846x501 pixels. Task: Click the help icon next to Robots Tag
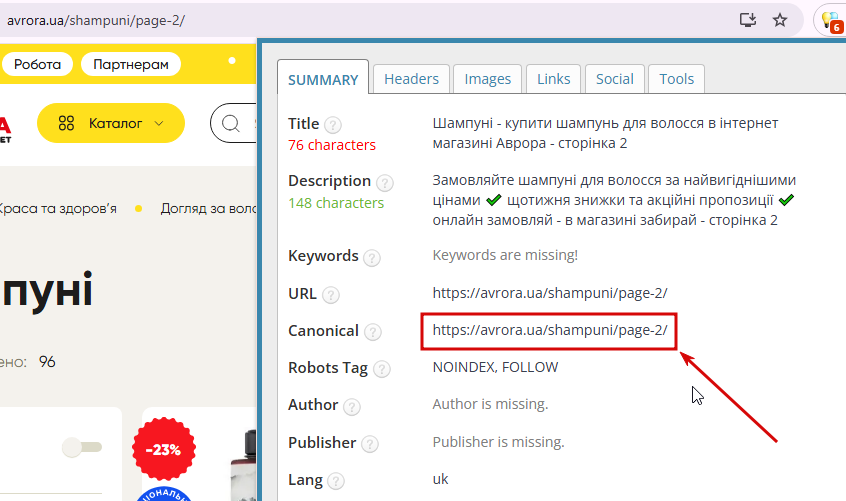click(x=382, y=369)
